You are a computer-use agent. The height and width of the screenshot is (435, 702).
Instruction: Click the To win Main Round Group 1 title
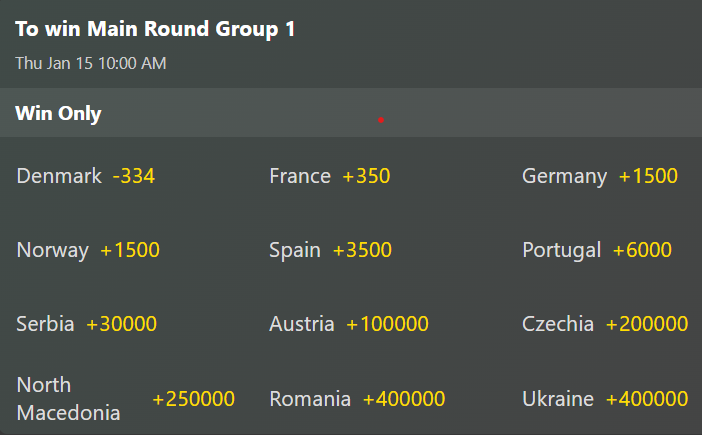click(x=155, y=29)
